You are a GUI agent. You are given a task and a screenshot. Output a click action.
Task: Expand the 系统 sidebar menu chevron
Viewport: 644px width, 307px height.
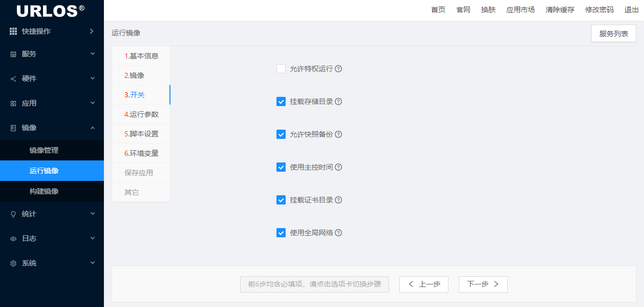[x=93, y=263]
